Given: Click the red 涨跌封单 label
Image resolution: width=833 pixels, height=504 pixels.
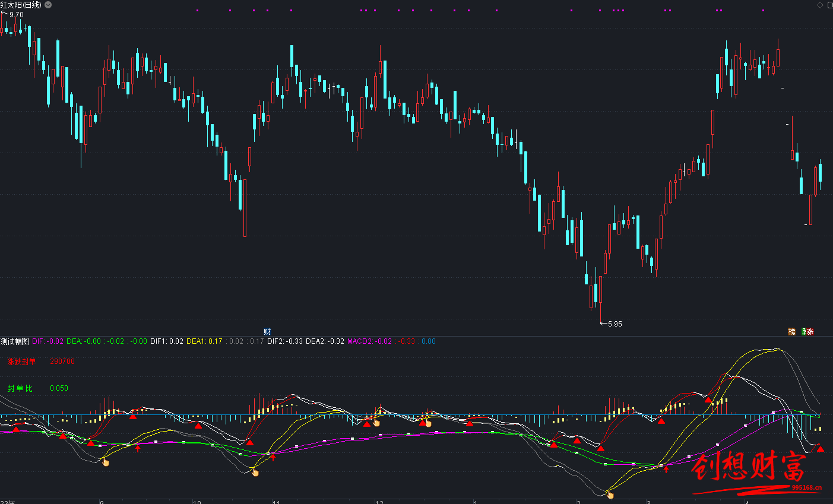Looking at the screenshot, I should pos(21,362).
